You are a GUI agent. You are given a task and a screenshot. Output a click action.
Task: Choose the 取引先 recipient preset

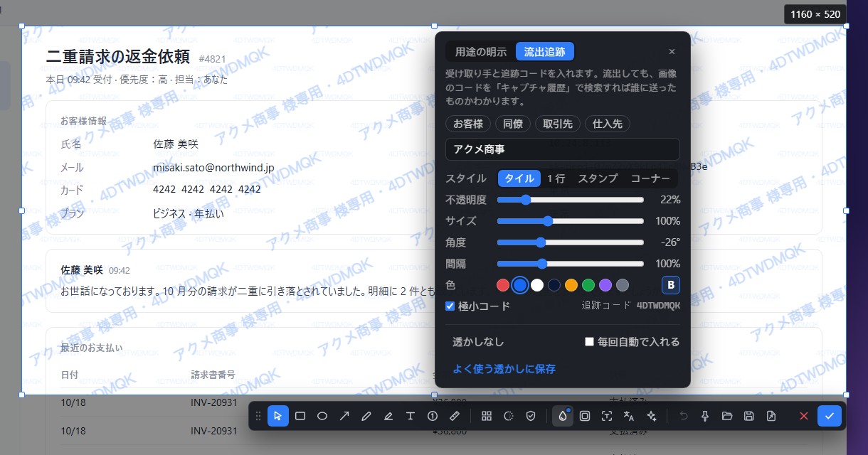point(558,124)
